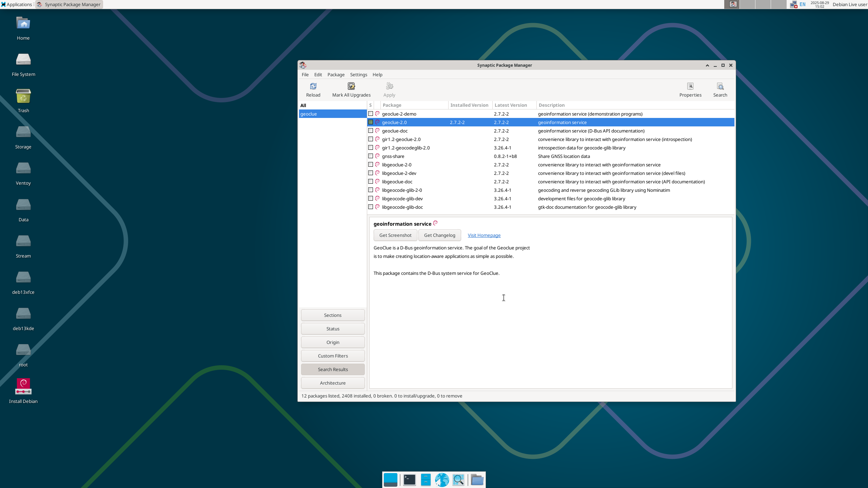Mark the geoclue-doc package checkbox
This screenshot has width=868, height=488.
[x=371, y=130]
